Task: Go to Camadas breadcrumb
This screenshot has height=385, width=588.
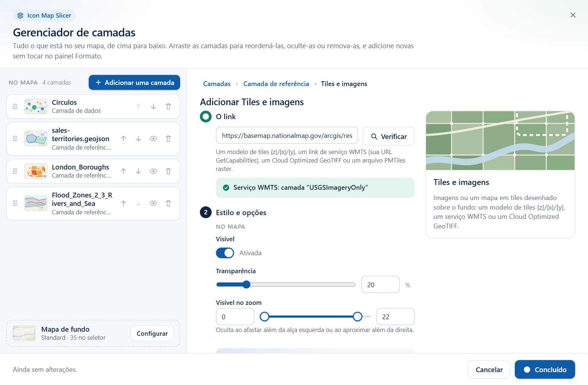Action: (217, 84)
